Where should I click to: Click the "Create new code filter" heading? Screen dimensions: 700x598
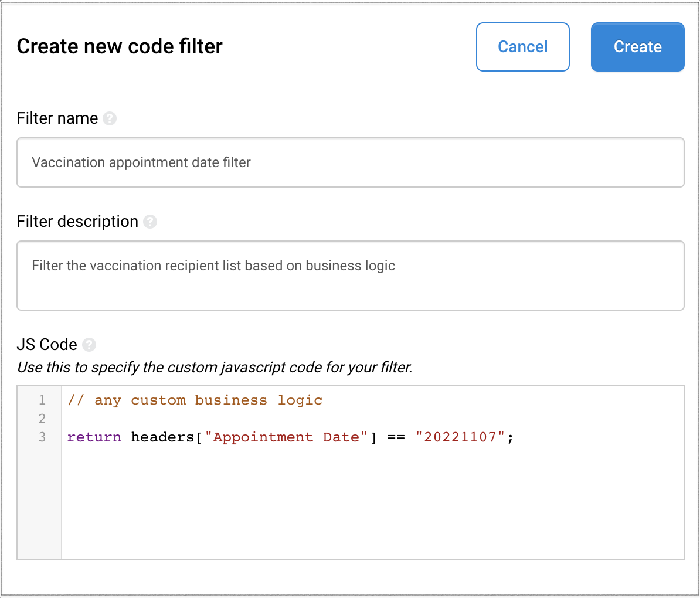click(120, 46)
